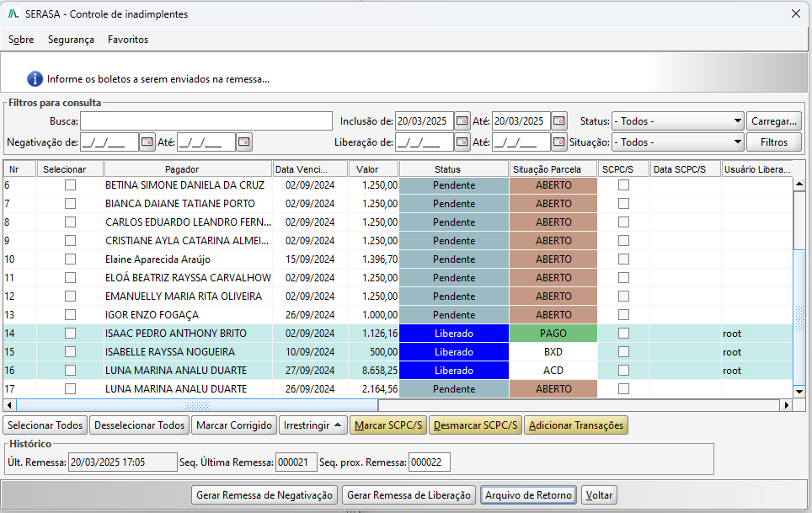Click the horizontal scrollbar thumb of the table
The image size is (812, 513).
click(197, 405)
